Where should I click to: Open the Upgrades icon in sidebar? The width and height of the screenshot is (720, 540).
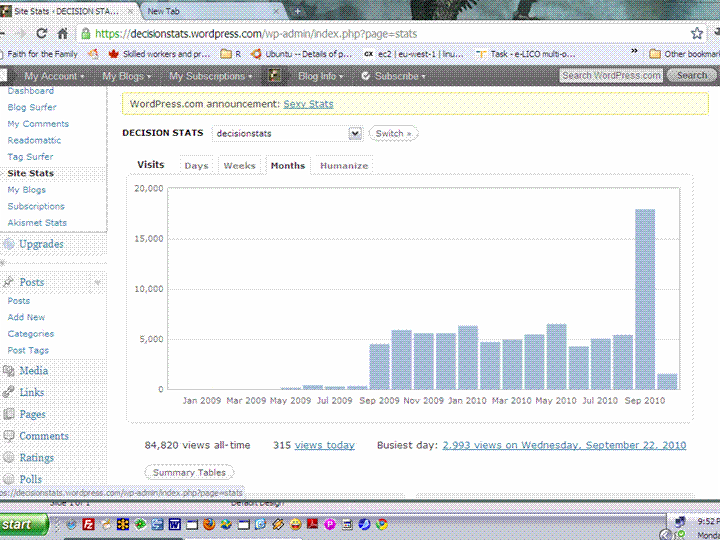(9, 244)
